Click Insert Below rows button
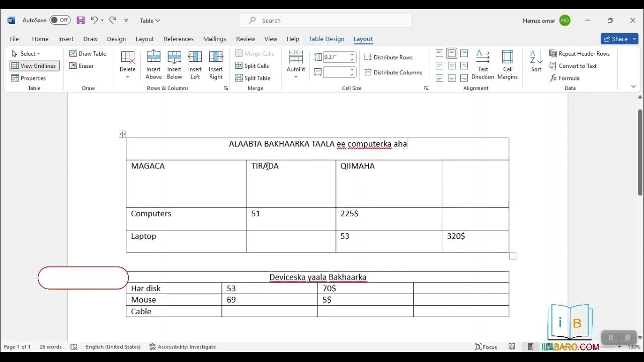Image resolution: width=644 pixels, height=362 pixels. (174, 65)
